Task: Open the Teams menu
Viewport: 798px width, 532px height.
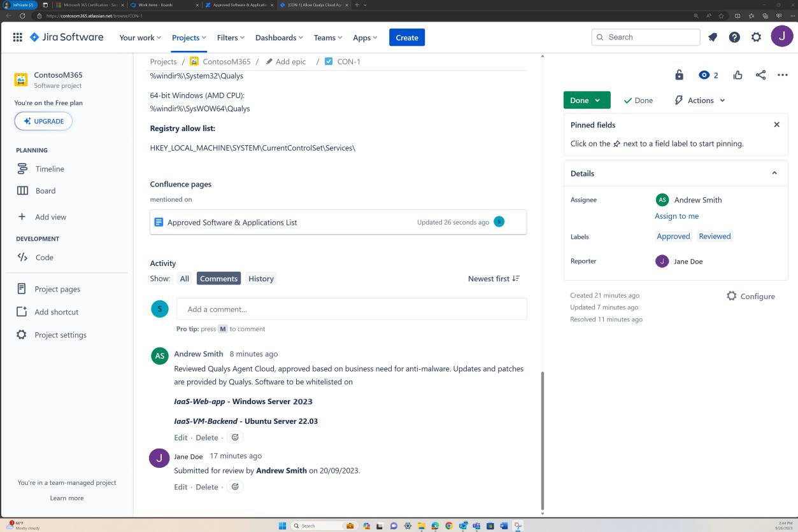Action: pos(327,37)
